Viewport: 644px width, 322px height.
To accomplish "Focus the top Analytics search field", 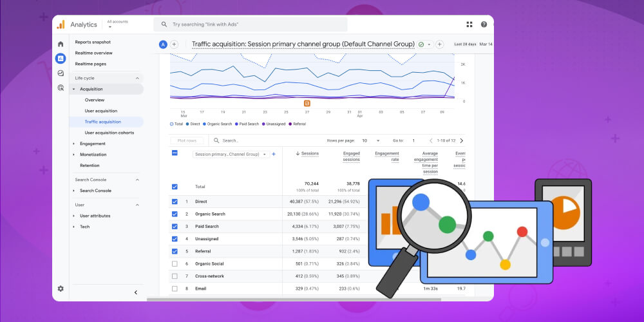I will pyautogui.click(x=251, y=24).
